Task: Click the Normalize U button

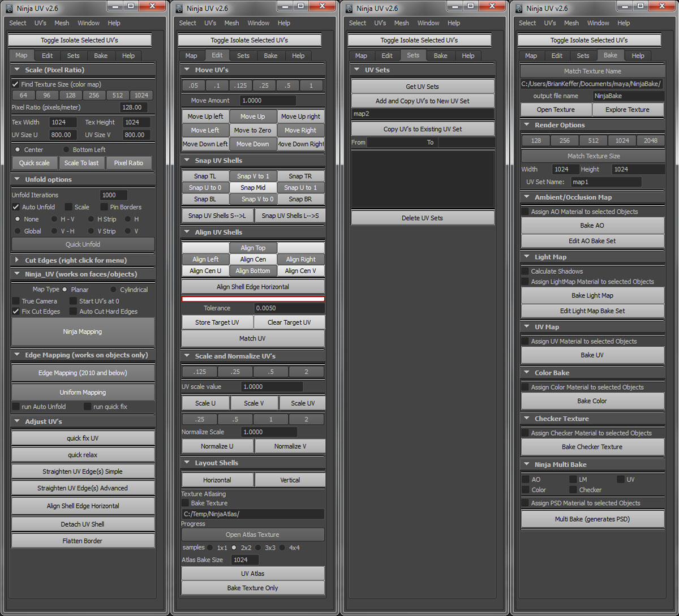Action: pos(217,446)
